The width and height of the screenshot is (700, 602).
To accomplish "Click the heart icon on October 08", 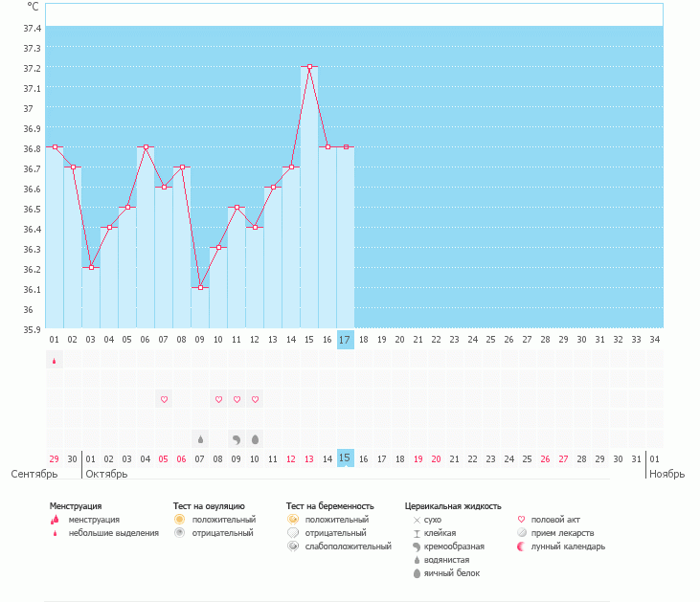I will pyautogui.click(x=218, y=399).
